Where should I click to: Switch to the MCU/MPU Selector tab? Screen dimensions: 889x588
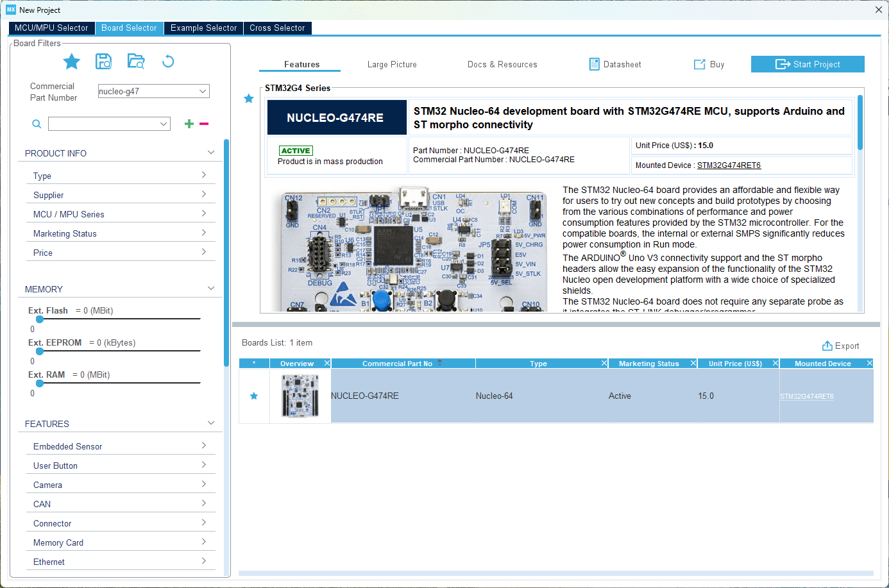pos(51,28)
